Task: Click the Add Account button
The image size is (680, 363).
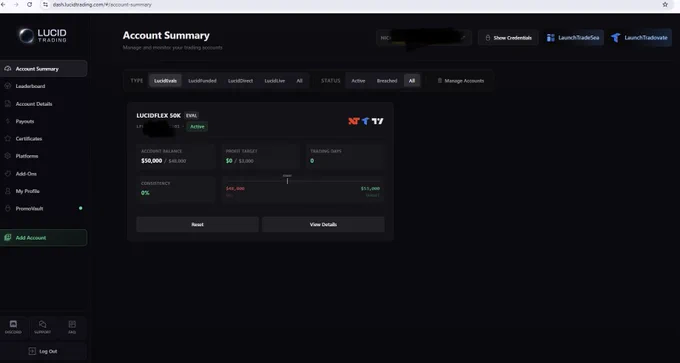Action: (43, 238)
